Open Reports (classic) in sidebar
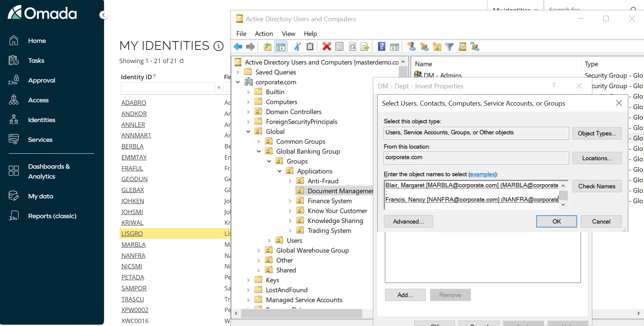The image size is (644, 326). (x=52, y=216)
